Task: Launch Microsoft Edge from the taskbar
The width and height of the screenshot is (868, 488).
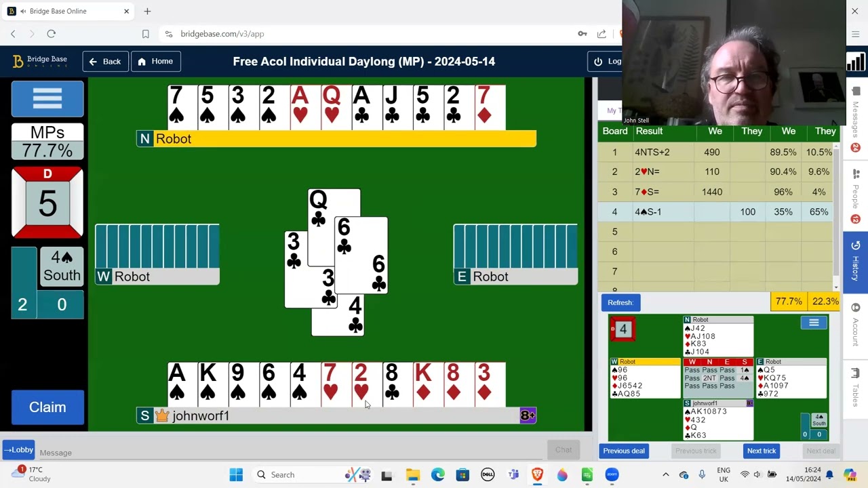Action: pos(437,474)
